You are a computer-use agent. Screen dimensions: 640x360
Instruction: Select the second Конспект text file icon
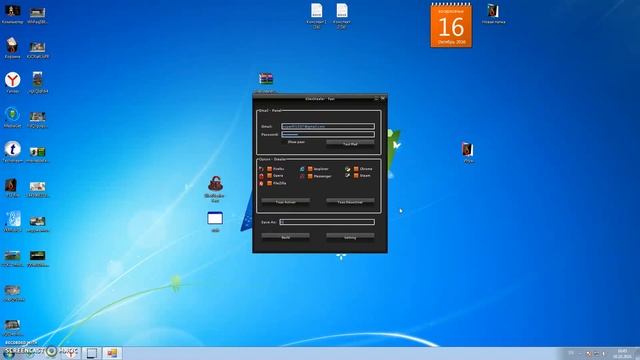(342, 16)
